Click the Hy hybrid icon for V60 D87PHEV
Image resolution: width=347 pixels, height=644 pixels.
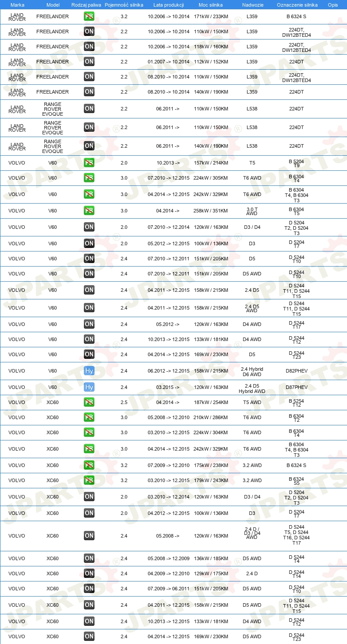click(x=89, y=387)
